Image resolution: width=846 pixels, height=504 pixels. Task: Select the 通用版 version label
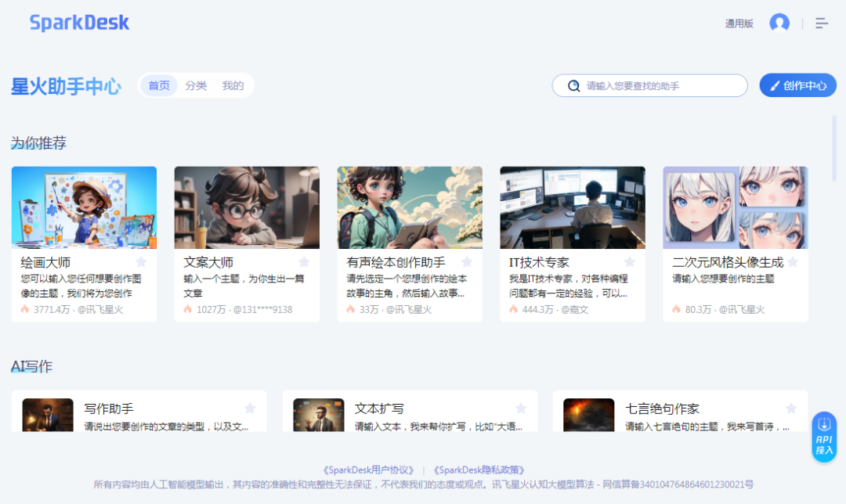tap(739, 23)
